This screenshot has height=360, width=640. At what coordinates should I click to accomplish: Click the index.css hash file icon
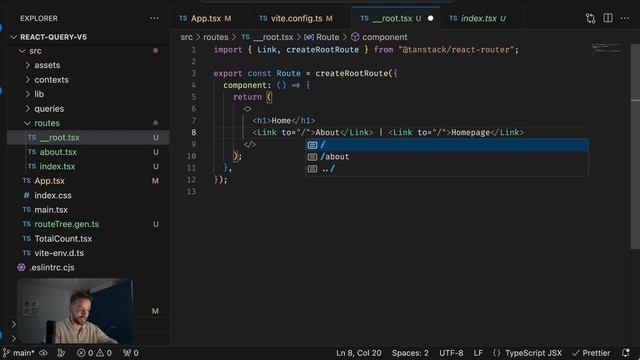pyautogui.click(x=27, y=196)
